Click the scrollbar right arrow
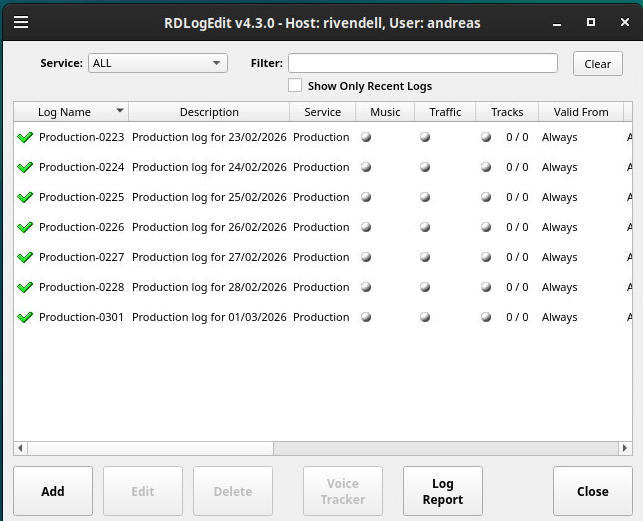643x521 pixels. click(x=625, y=448)
